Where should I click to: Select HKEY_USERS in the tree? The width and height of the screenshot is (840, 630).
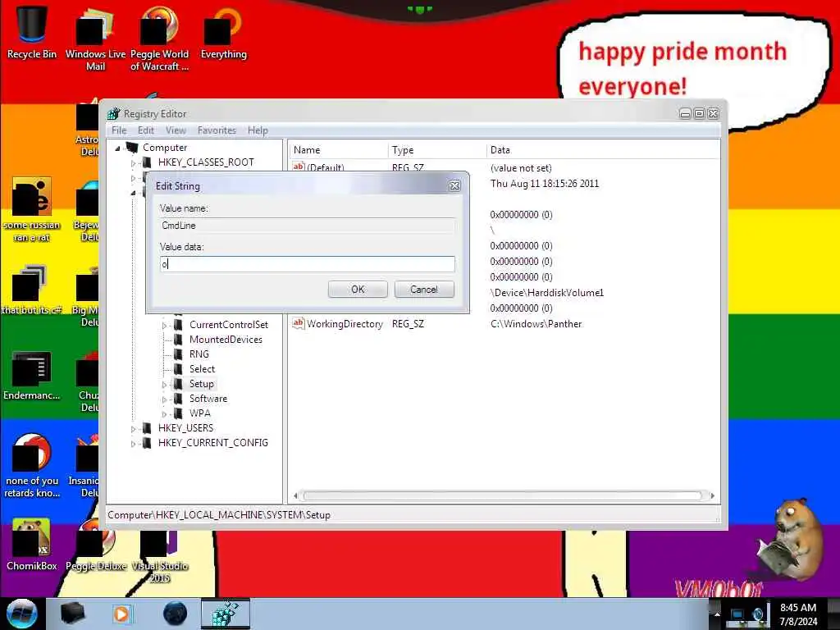[185, 428]
